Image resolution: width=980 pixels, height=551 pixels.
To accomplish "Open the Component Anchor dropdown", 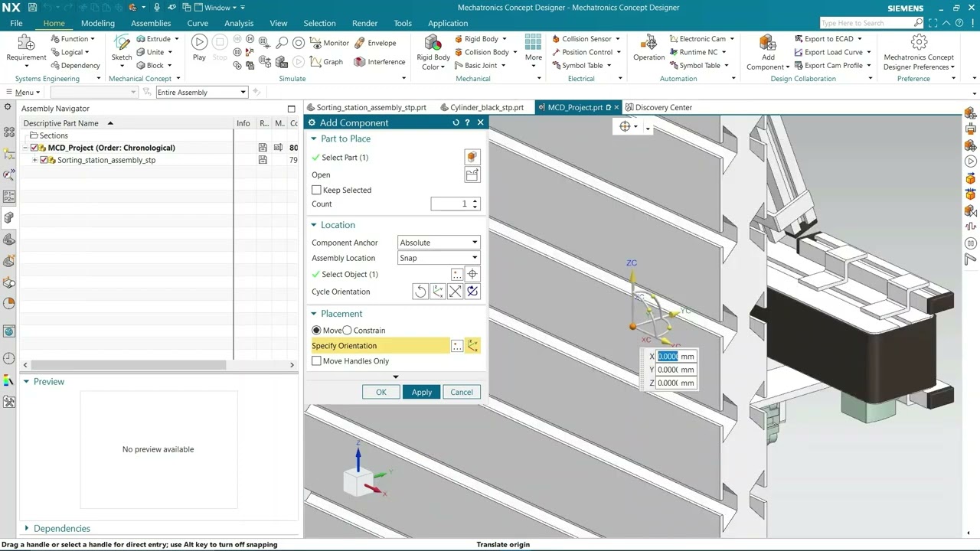I will pos(439,243).
